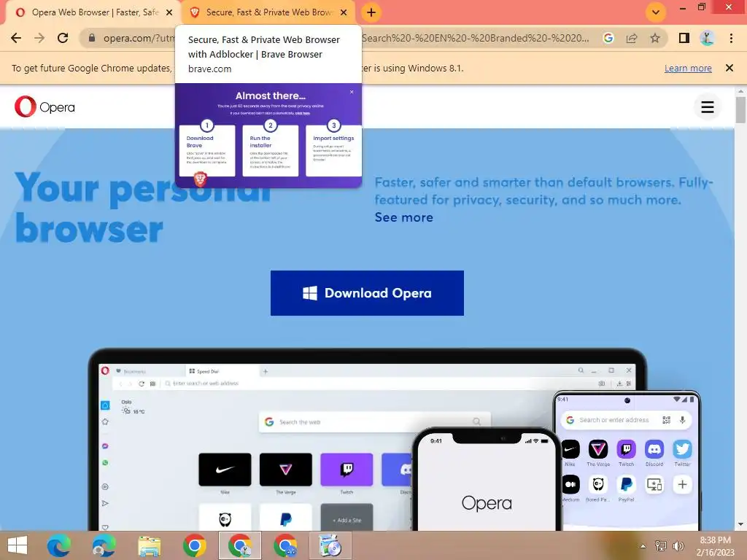Image resolution: width=747 pixels, height=560 pixels.
Task: Click the page vertical scrollbar thumb
Action: 740,110
